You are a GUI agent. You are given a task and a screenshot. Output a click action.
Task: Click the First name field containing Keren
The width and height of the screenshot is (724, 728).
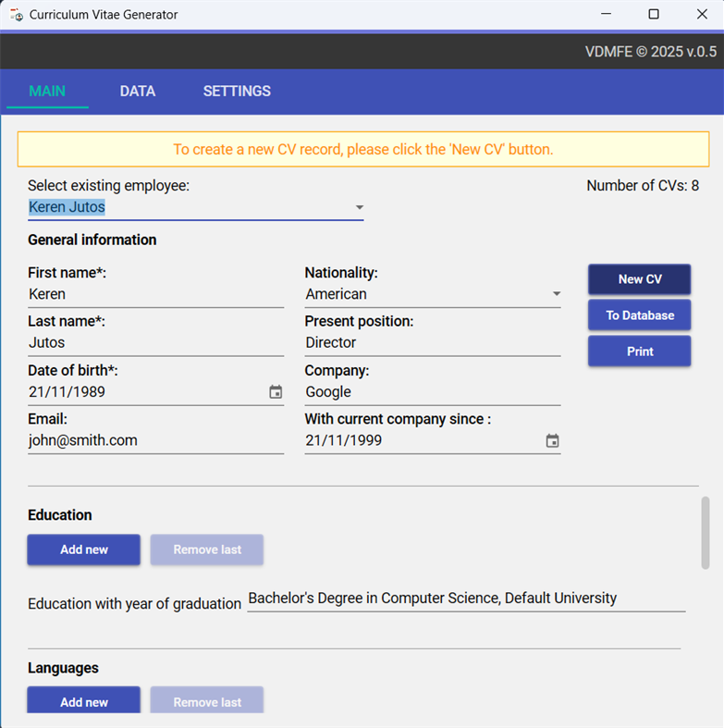[156, 294]
